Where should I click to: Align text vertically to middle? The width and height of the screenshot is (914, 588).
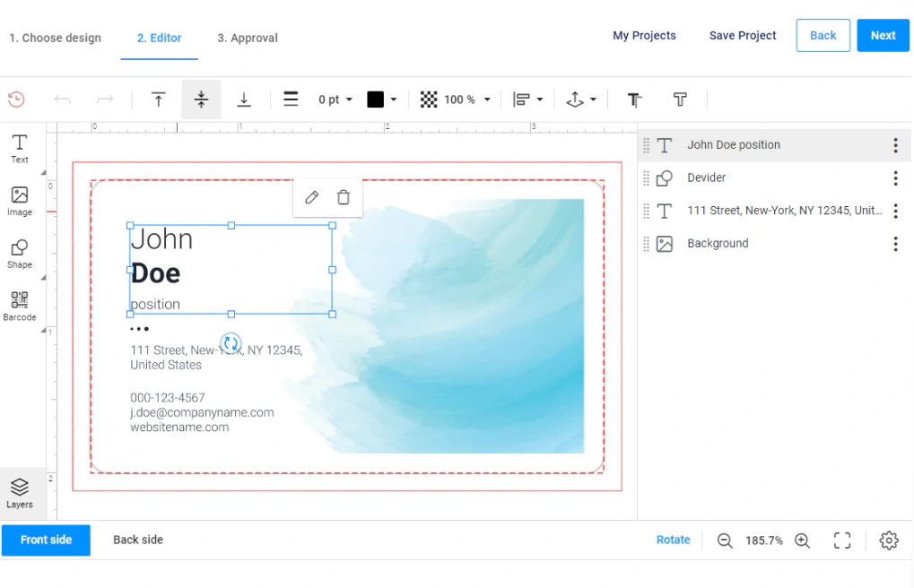pos(201,99)
